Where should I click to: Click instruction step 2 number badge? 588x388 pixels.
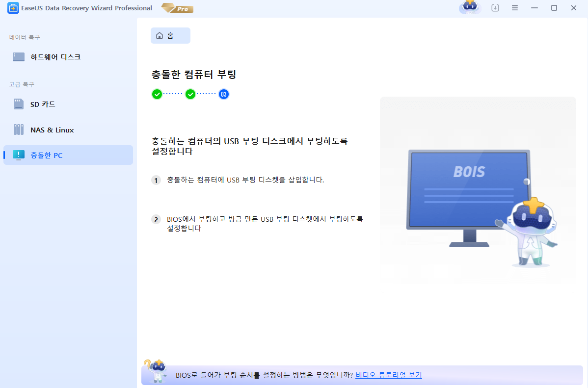156,219
